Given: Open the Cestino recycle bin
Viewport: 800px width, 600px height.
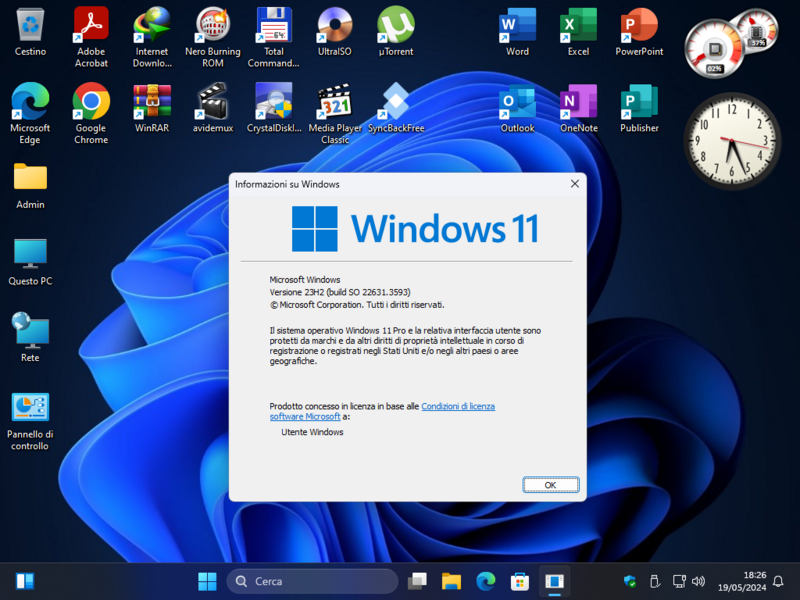Looking at the screenshot, I should tap(30, 25).
